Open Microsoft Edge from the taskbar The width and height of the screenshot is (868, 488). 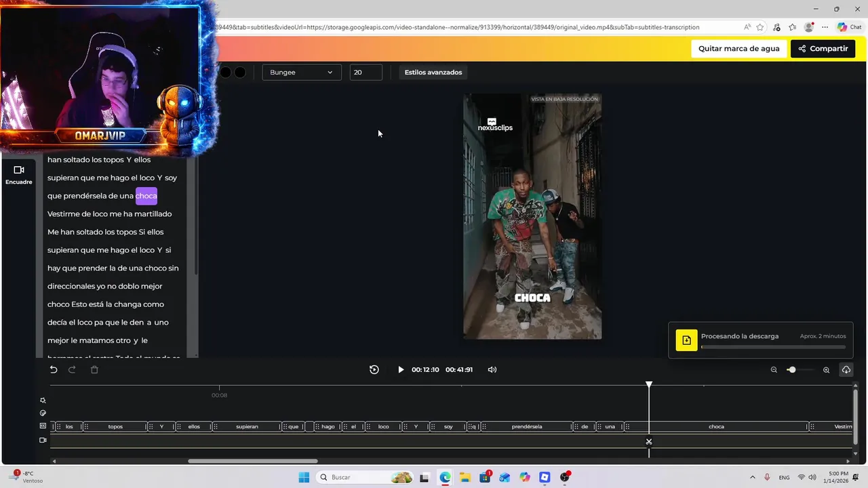coord(445,477)
